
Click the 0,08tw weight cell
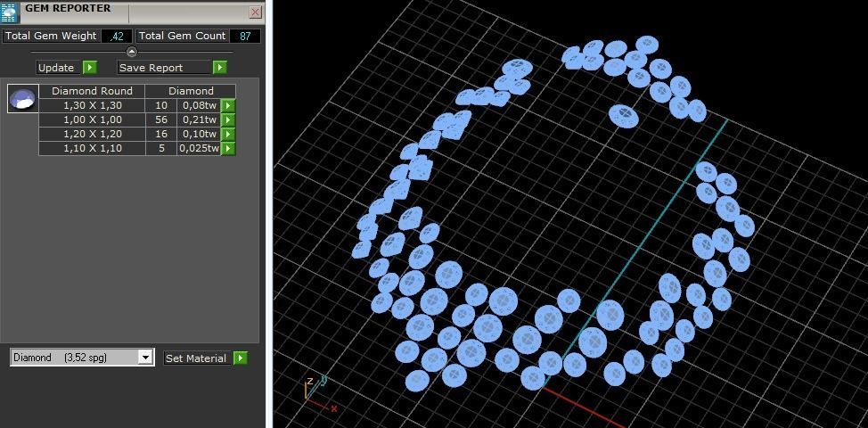pyautogui.click(x=200, y=105)
